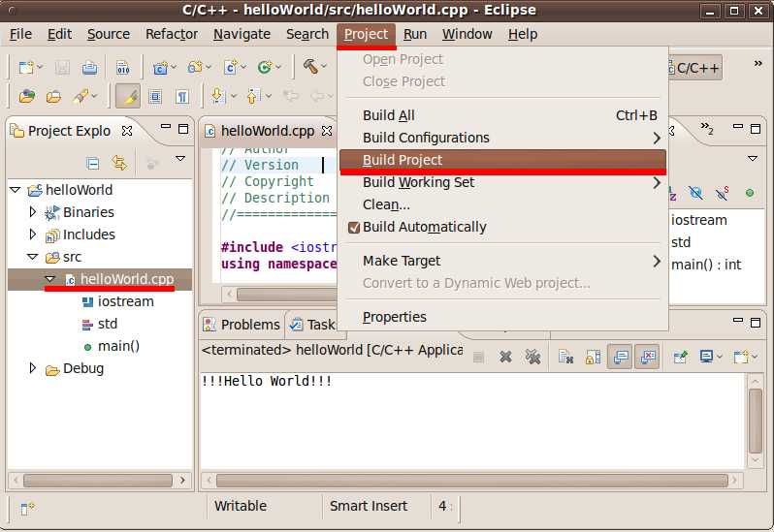Click the New Source Folder icon
Viewport: 774px width, 532px height.
pyautogui.click(x=195, y=67)
